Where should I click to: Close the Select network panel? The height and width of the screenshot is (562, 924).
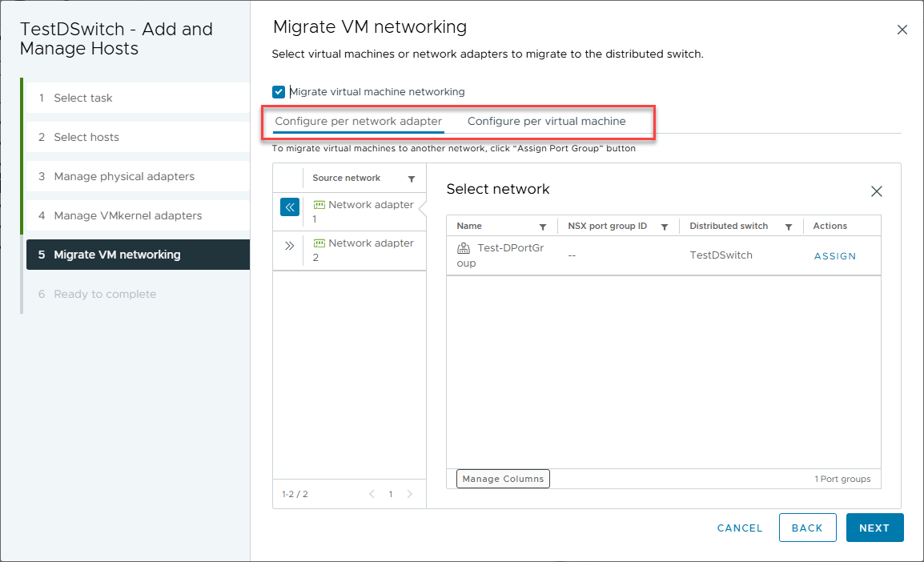click(x=877, y=191)
